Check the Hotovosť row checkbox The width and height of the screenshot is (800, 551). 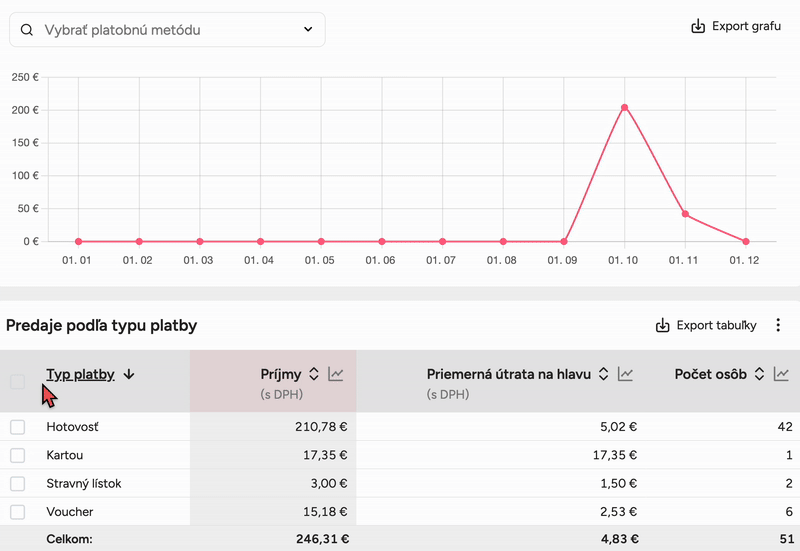pyautogui.click(x=18, y=427)
